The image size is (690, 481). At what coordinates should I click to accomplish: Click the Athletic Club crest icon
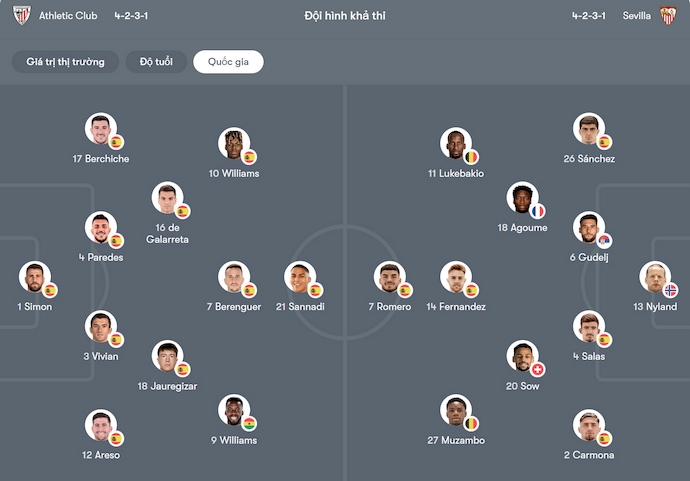point(21,15)
